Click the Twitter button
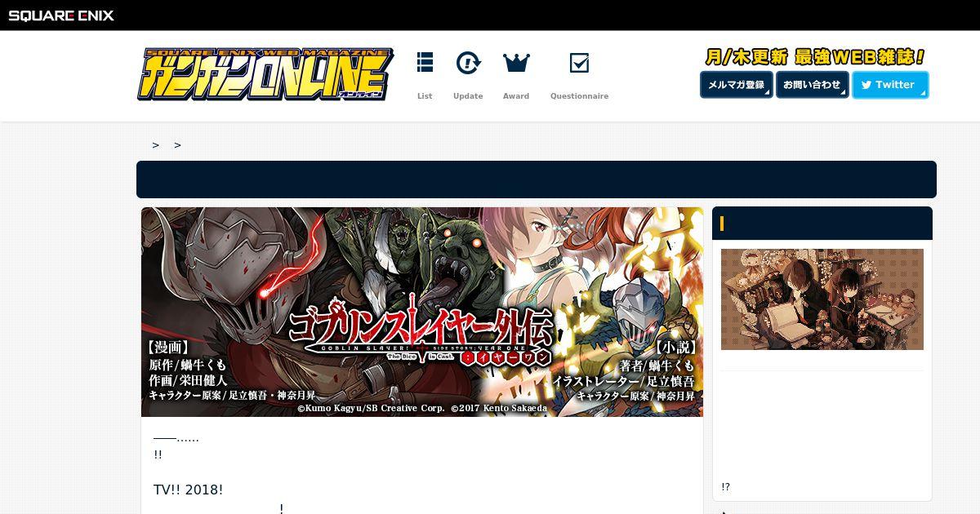Image resolution: width=980 pixels, height=514 pixels. (890, 85)
